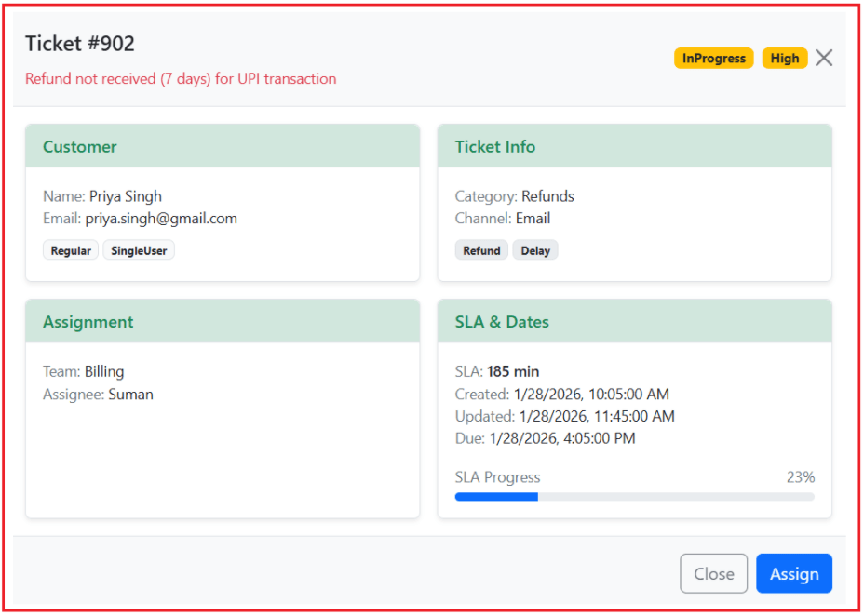This screenshot has width=864, height=616.
Task: Click the assignee name Suman
Action: (x=131, y=395)
